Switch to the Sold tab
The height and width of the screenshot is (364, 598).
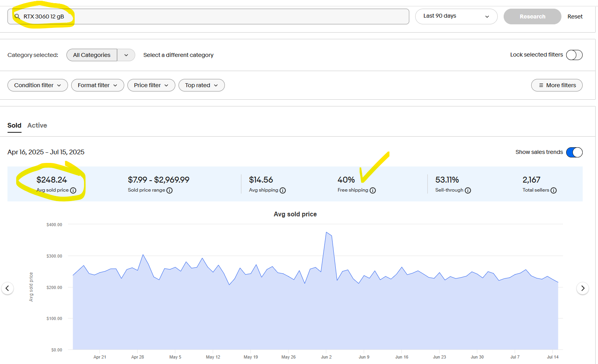tap(15, 126)
